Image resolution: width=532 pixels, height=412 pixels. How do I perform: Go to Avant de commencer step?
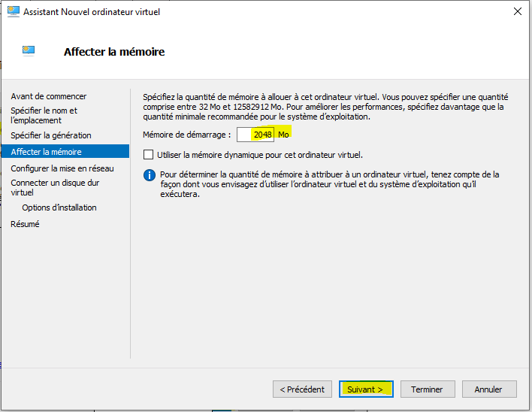49,96
